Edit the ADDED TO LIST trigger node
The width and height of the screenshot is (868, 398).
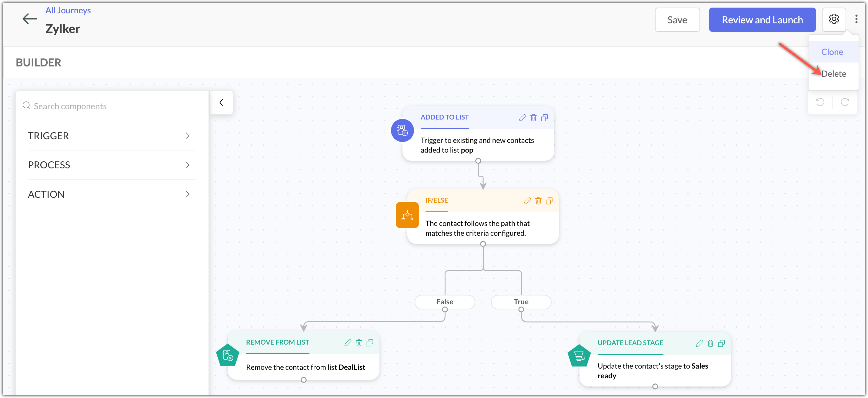522,118
